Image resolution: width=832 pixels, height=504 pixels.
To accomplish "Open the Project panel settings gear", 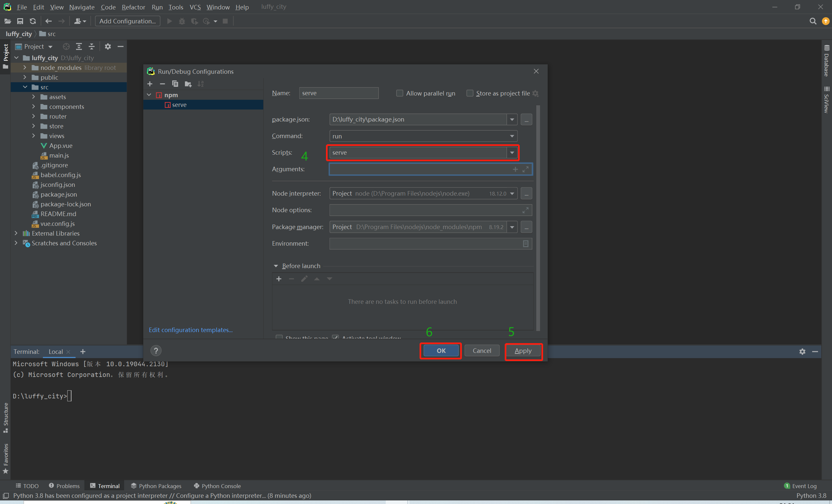I will click(x=108, y=46).
